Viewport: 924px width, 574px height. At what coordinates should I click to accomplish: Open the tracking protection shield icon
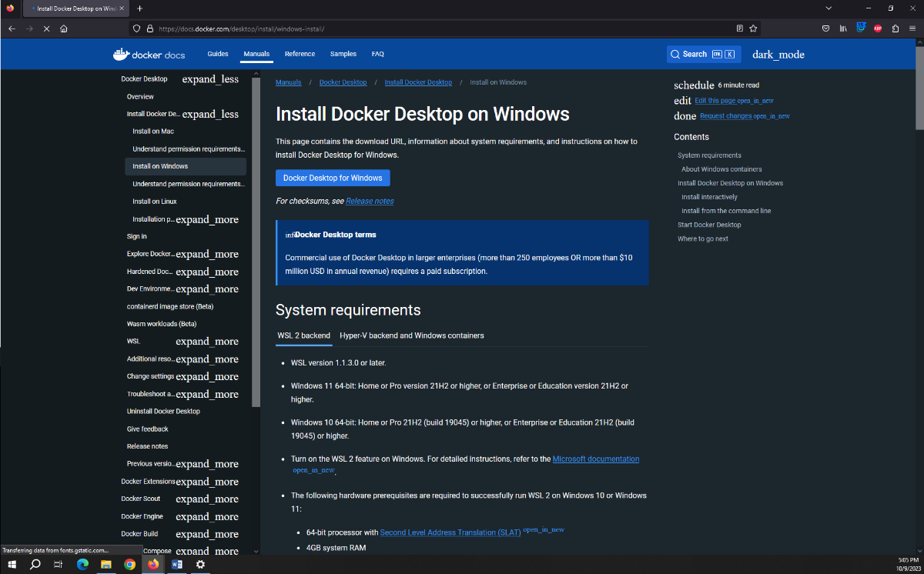click(137, 28)
